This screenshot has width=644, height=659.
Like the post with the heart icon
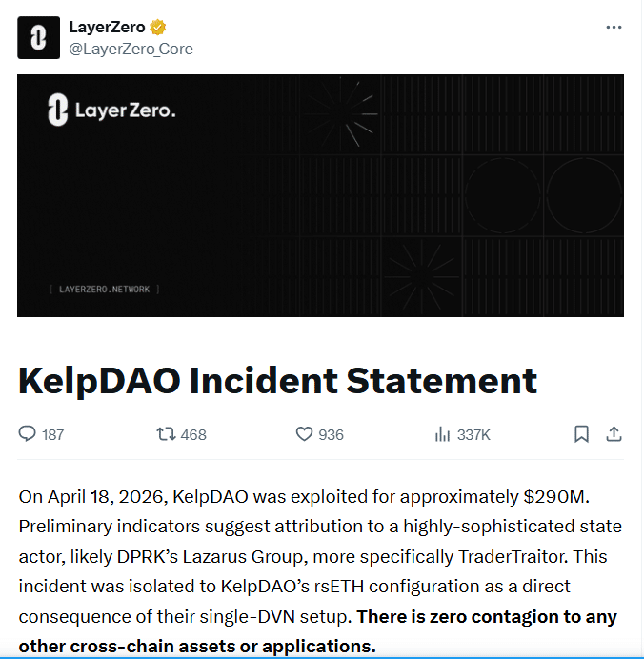(x=304, y=434)
